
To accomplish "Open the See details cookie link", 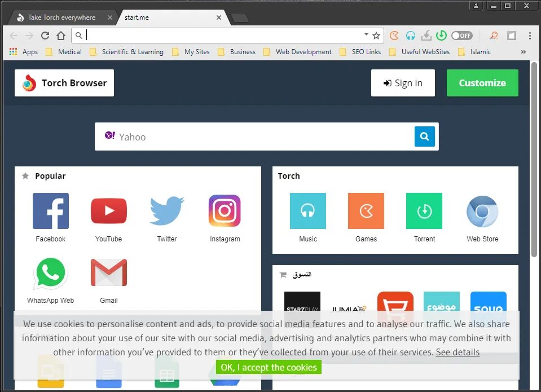I will [458, 353].
